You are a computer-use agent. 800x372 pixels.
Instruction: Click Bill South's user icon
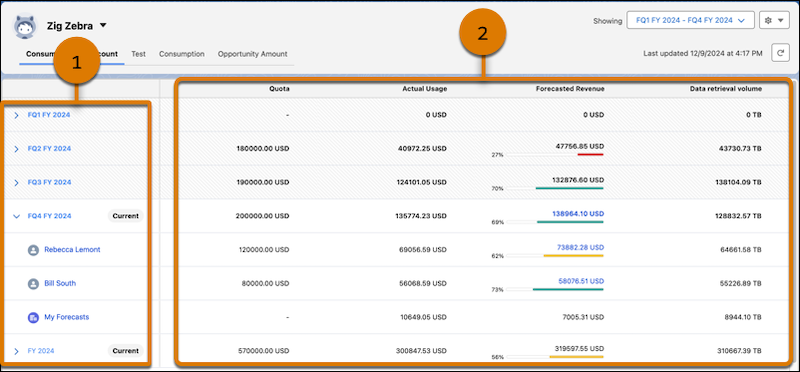[x=33, y=284]
